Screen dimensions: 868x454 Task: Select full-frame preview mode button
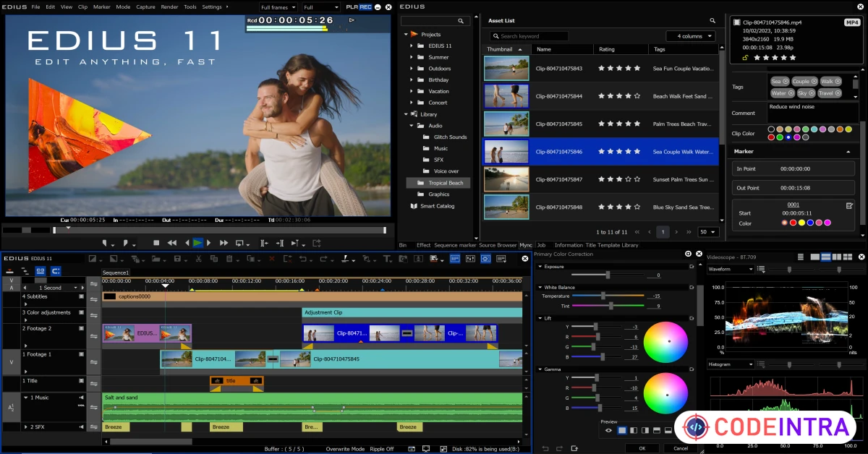click(622, 430)
